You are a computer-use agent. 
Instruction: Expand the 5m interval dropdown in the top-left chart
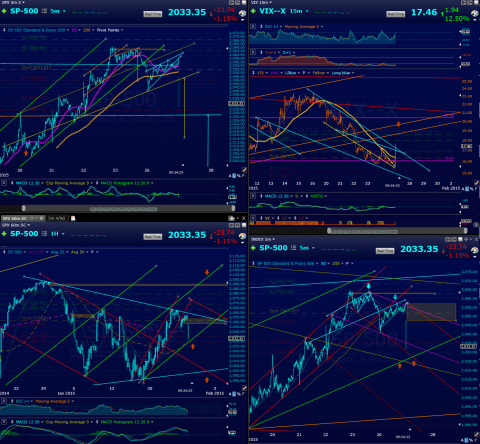[x=64, y=11]
